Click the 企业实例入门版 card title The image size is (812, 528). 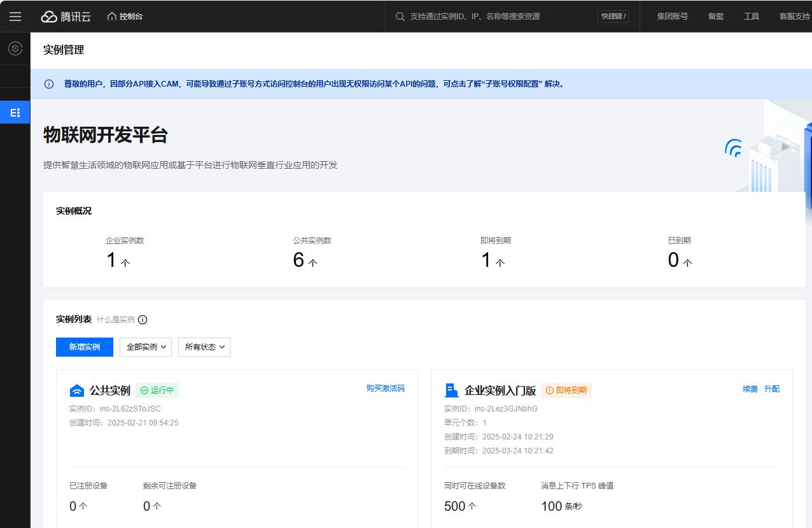coord(500,390)
